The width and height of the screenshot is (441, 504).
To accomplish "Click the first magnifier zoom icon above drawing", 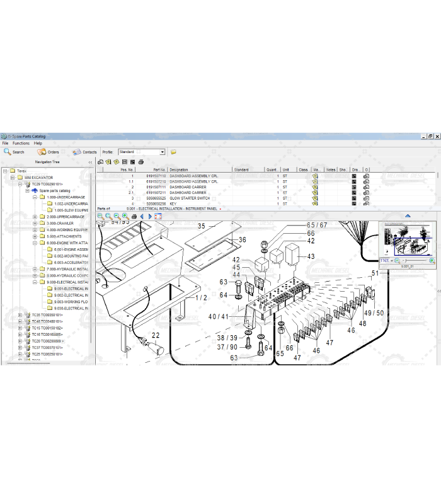I will click(101, 216).
